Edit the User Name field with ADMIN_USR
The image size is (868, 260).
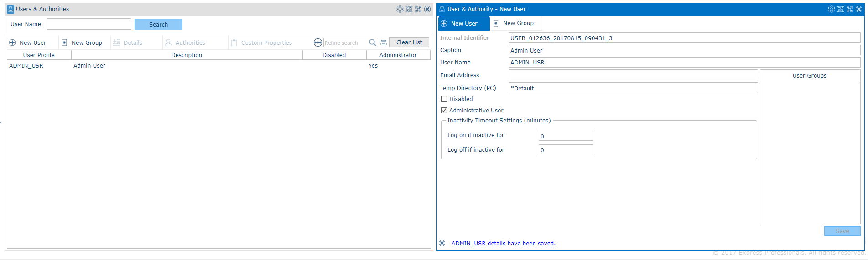[x=684, y=63]
